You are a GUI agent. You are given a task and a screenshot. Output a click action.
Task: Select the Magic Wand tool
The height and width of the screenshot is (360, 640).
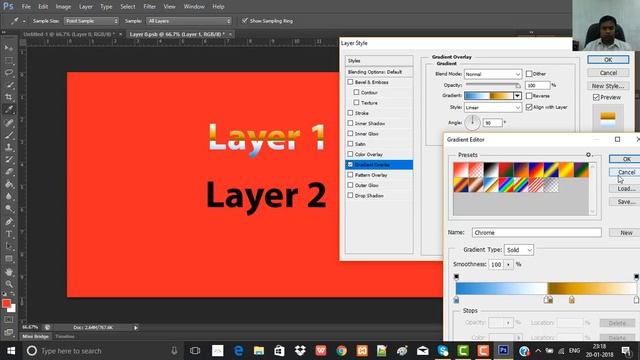click(x=9, y=85)
